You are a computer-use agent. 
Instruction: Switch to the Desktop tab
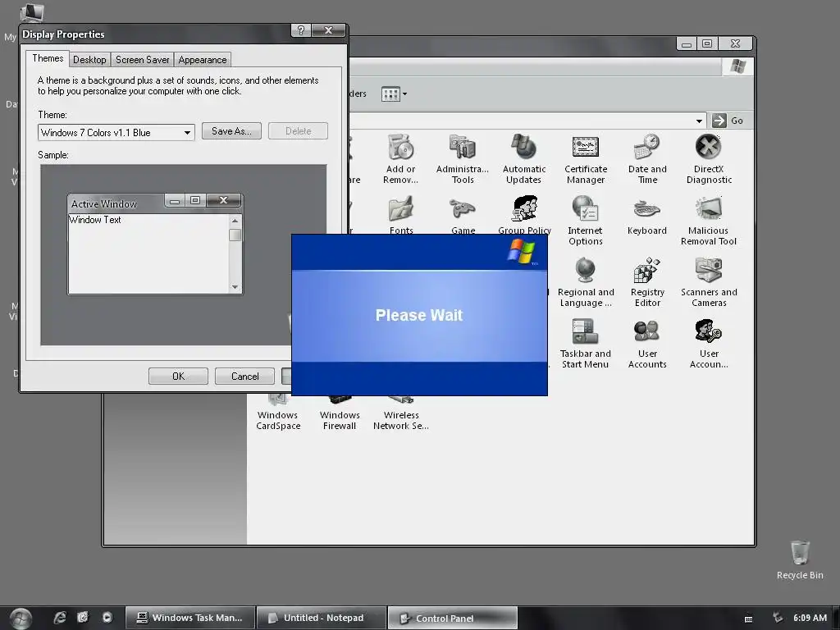[89, 59]
